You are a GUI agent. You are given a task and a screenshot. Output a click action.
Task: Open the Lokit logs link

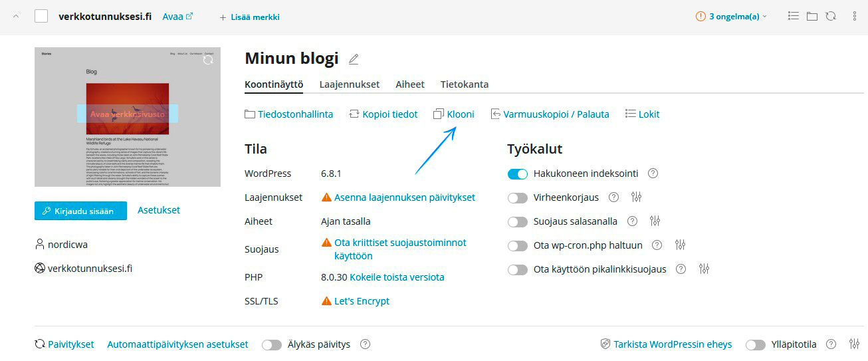[643, 114]
